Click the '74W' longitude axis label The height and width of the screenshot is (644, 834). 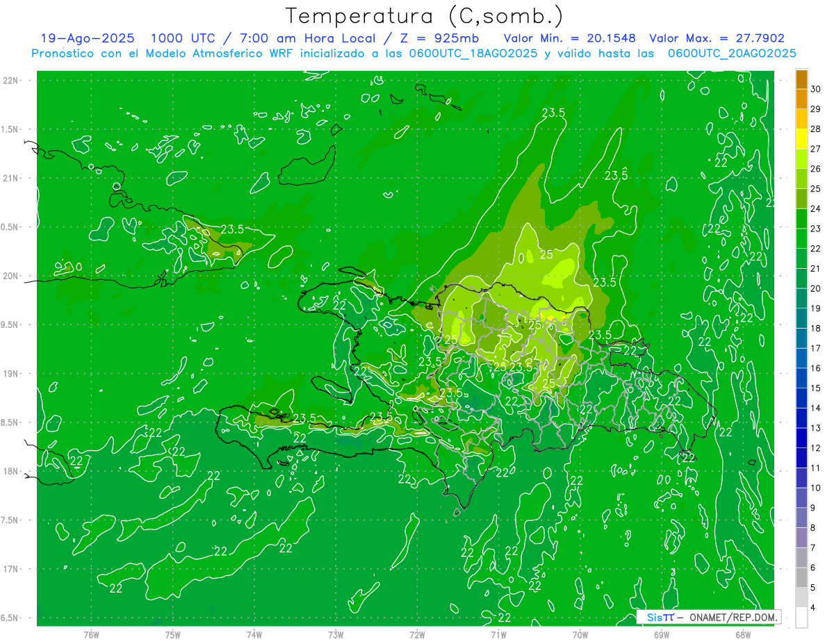pyautogui.click(x=254, y=634)
